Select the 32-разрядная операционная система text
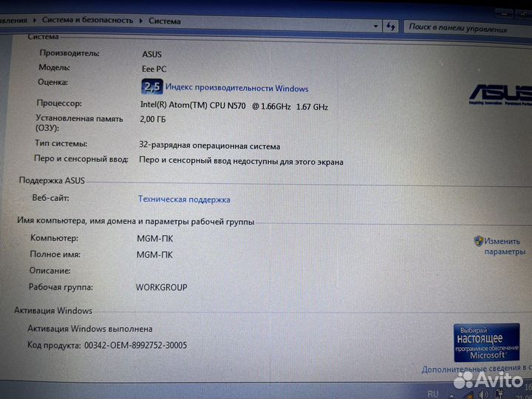Viewport: 532px width, 399px height. [x=209, y=146]
